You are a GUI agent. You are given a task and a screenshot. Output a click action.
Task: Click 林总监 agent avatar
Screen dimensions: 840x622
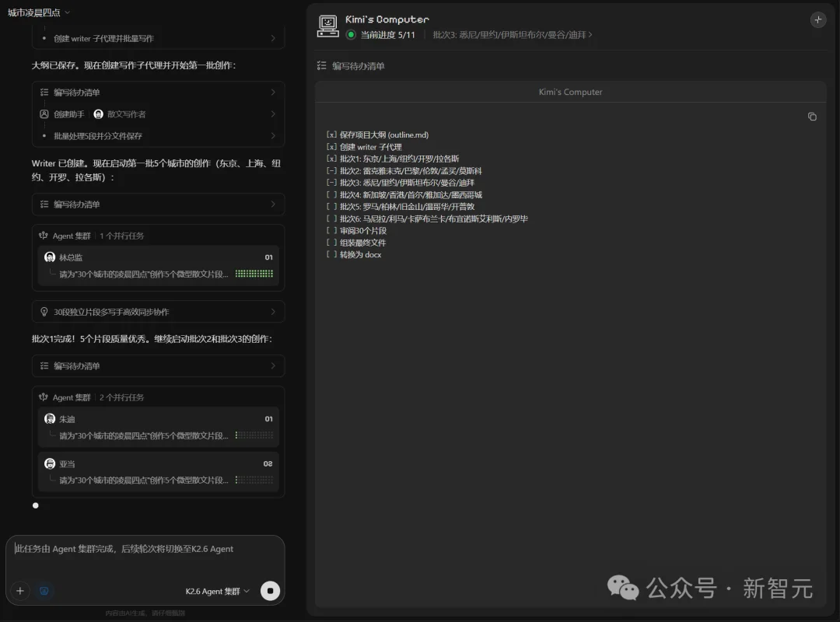tap(50, 257)
